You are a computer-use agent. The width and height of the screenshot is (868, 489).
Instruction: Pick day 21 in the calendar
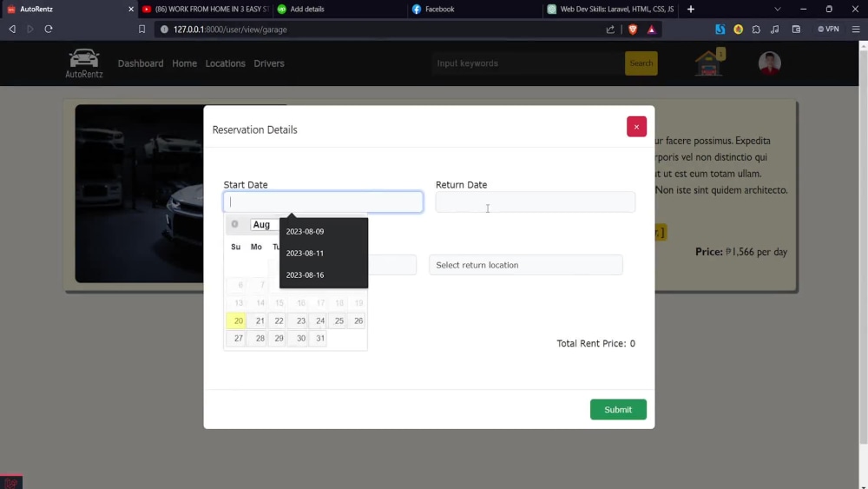tap(258, 320)
